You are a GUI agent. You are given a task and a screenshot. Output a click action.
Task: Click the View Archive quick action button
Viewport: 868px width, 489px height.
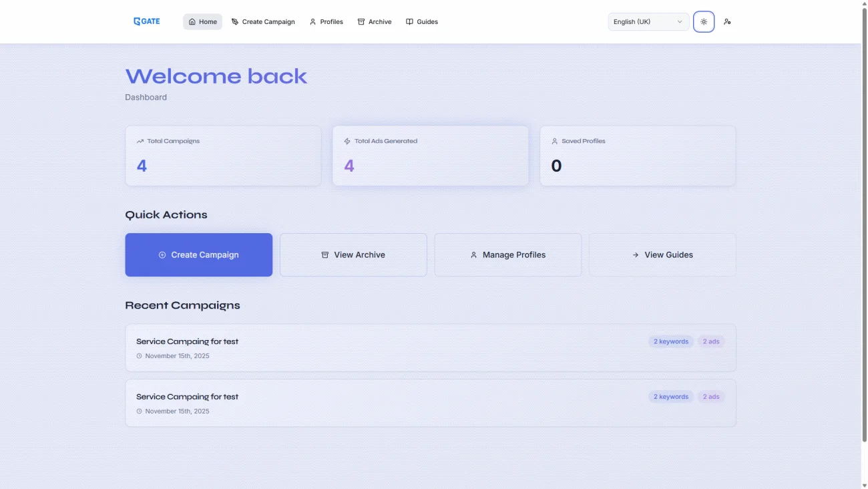353,255
